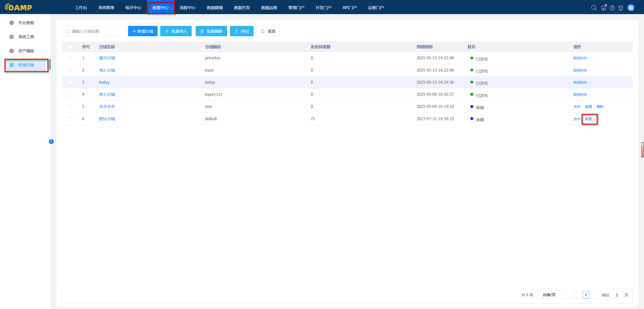Click the user avatar icon in top right
Screen dimensions: 644x309
tap(631, 8)
